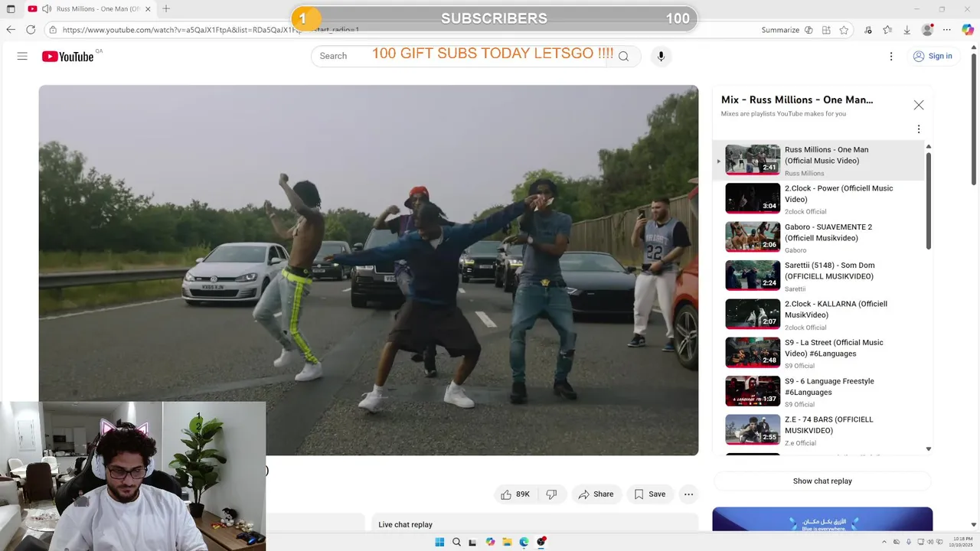Open the volume tray icon

pyautogui.click(x=932, y=542)
